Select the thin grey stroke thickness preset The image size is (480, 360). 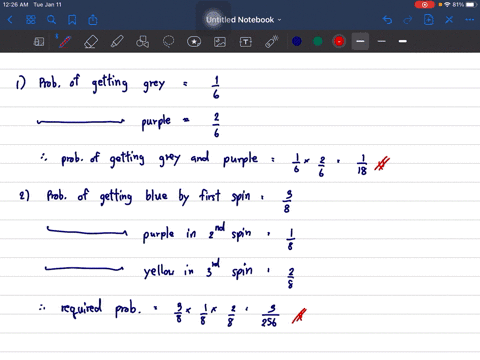pos(382,41)
